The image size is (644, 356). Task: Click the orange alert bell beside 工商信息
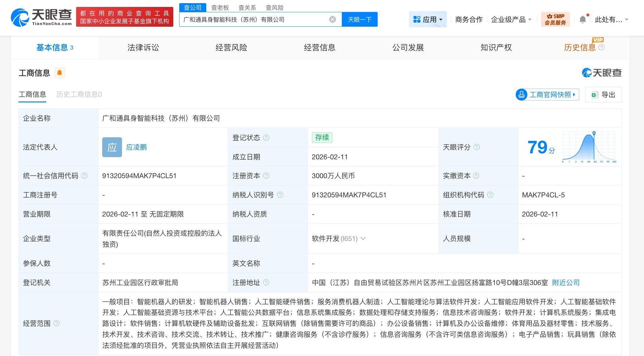(x=59, y=73)
